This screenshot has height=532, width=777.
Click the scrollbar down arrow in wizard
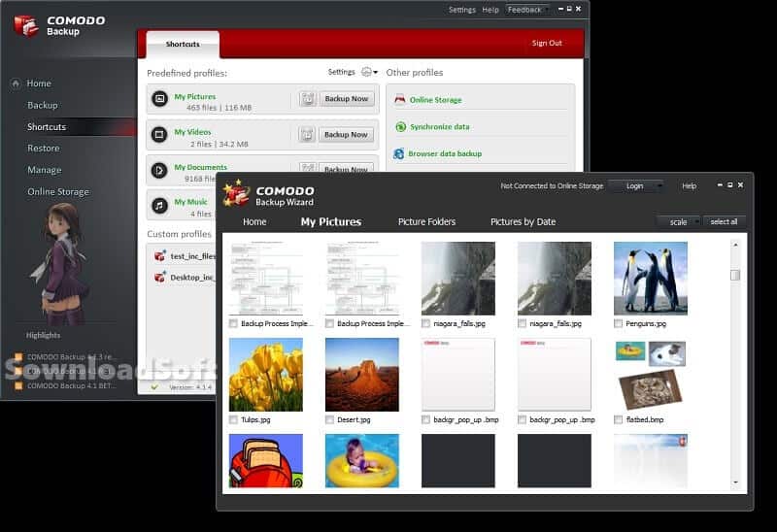(735, 482)
